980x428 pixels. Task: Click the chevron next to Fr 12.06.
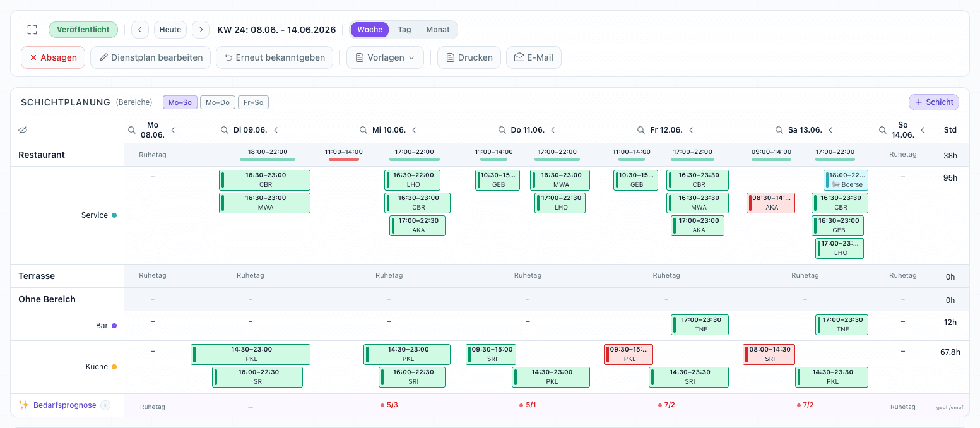point(692,130)
